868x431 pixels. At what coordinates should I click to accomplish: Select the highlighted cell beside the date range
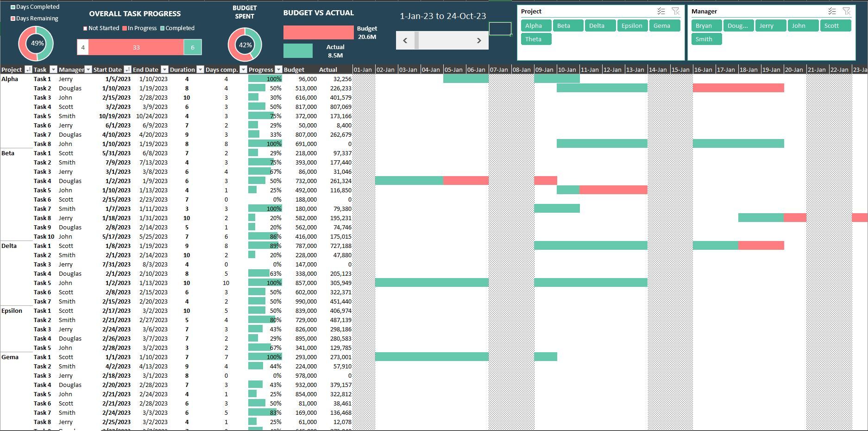pos(500,29)
